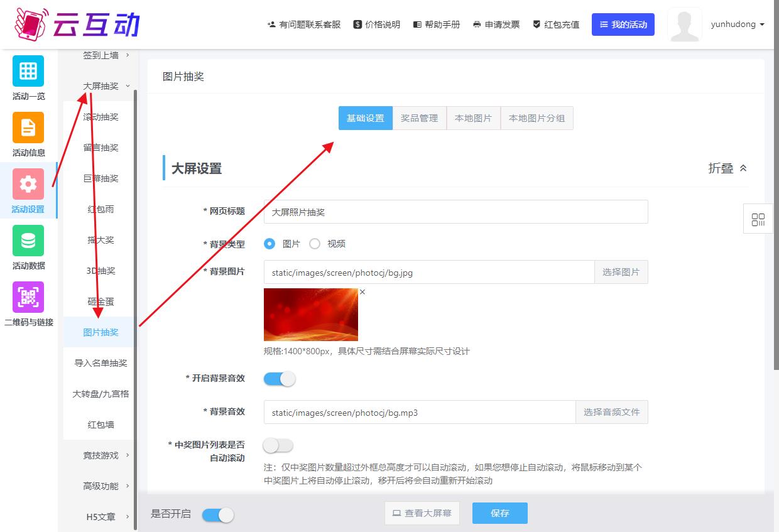
Task: Click the 保存 save button
Action: pyautogui.click(x=499, y=513)
